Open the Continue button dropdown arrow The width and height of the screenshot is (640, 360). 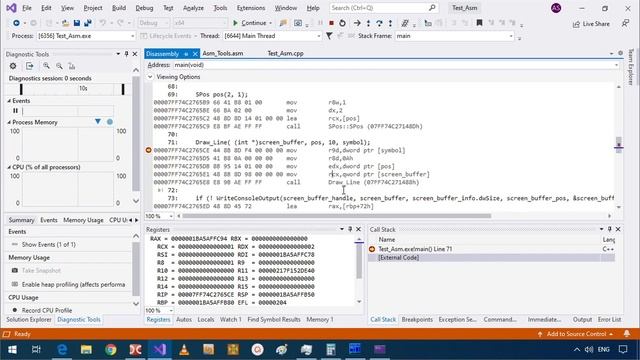pos(270,23)
